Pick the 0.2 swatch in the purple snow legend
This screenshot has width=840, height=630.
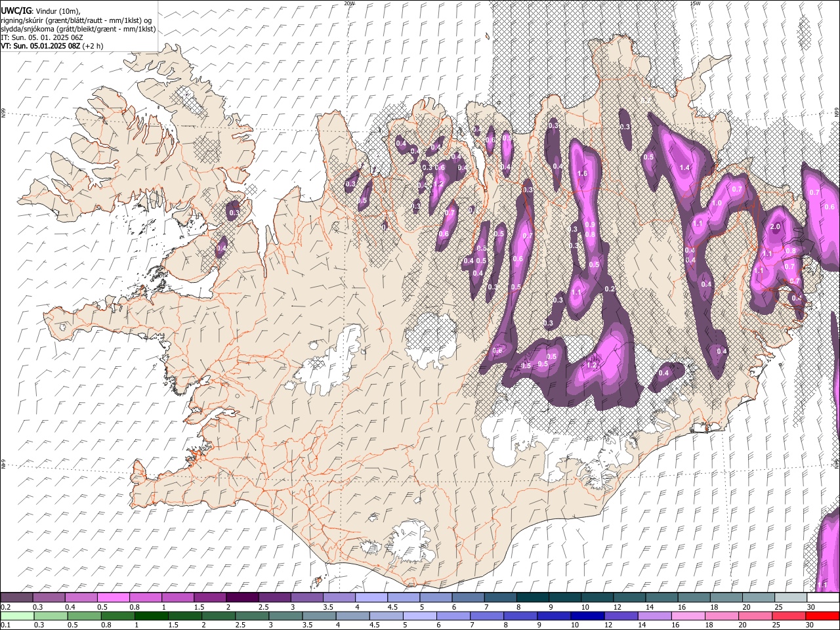click(x=16, y=598)
